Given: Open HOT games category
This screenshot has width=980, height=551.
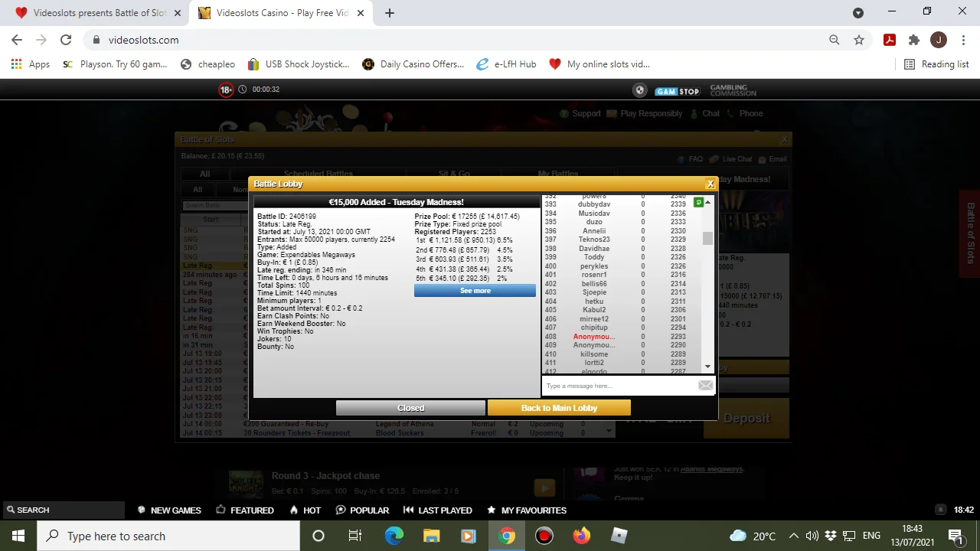Looking at the screenshot, I should click(x=305, y=510).
